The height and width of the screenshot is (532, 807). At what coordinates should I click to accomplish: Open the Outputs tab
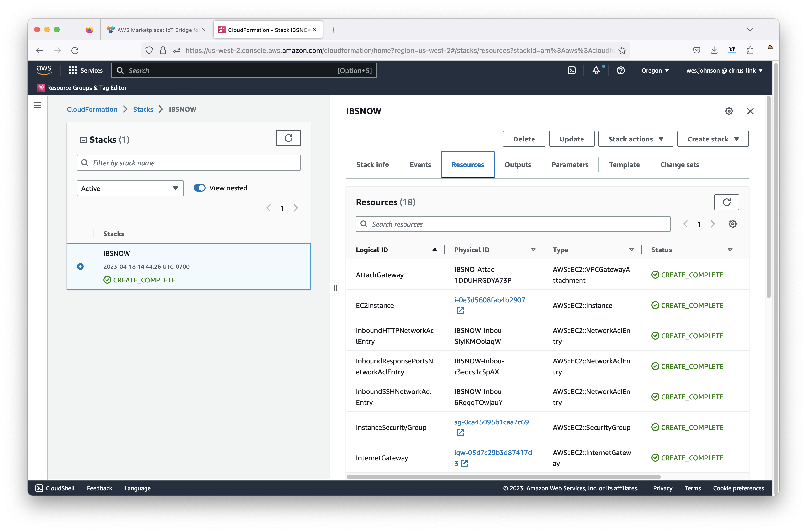[x=517, y=165]
